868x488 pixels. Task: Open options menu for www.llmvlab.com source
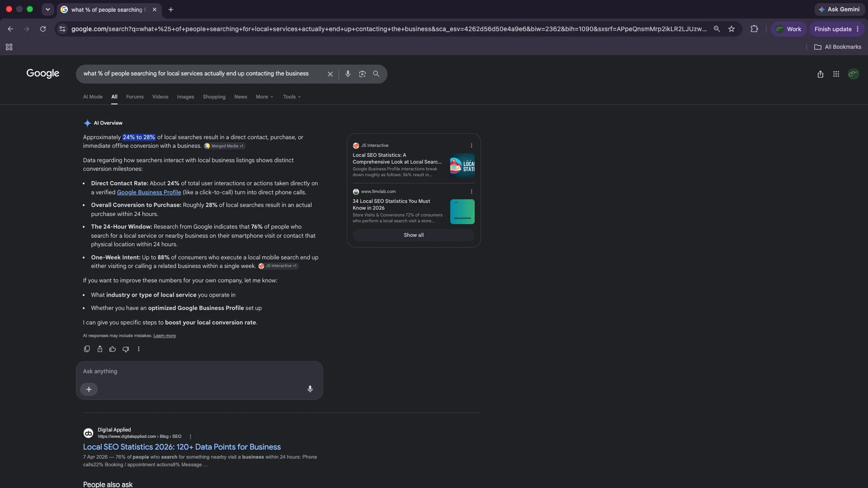[x=472, y=192]
